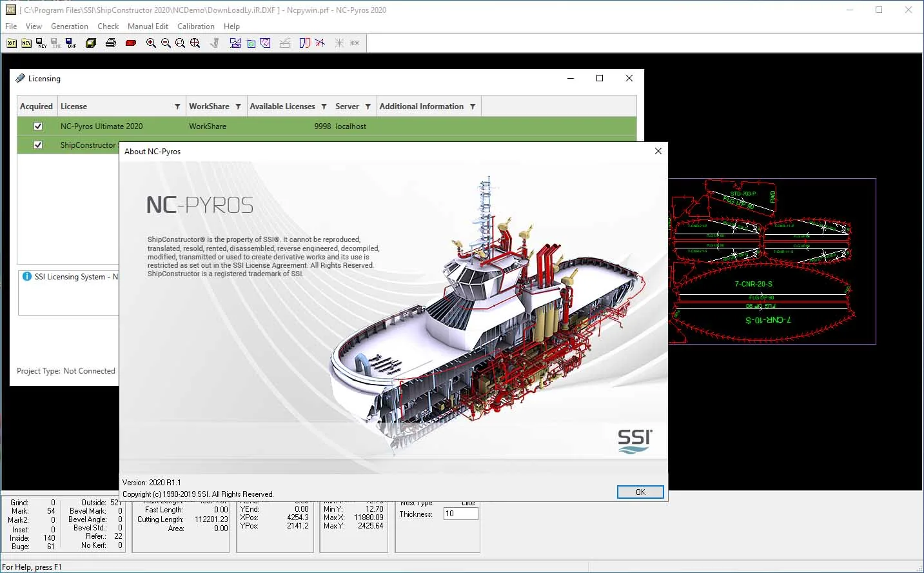Toggle the ShipConstructor license checkbox
The width and height of the screenshot is (924, 573).
(38, 145)
